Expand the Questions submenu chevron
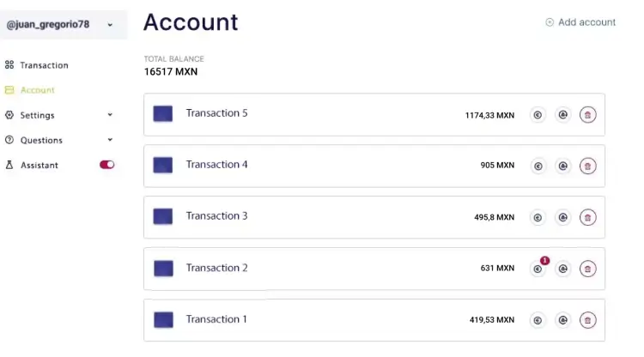This screenshot has width=644, height=357. point(110,140)
